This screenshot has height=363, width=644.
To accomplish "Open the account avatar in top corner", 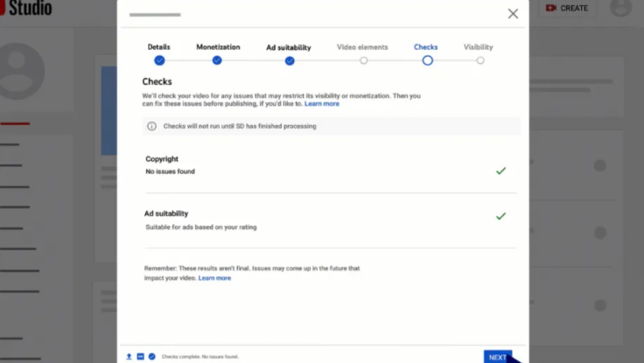I will (620, 8).
